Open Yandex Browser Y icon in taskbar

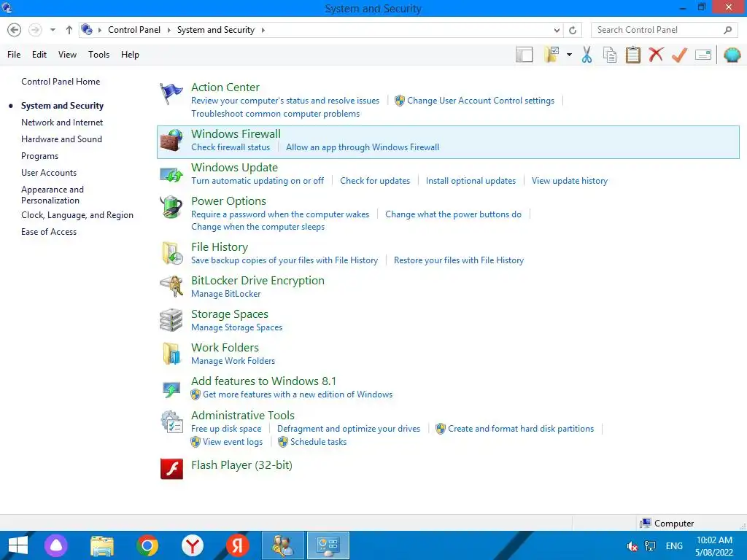[x=193, y=545]
